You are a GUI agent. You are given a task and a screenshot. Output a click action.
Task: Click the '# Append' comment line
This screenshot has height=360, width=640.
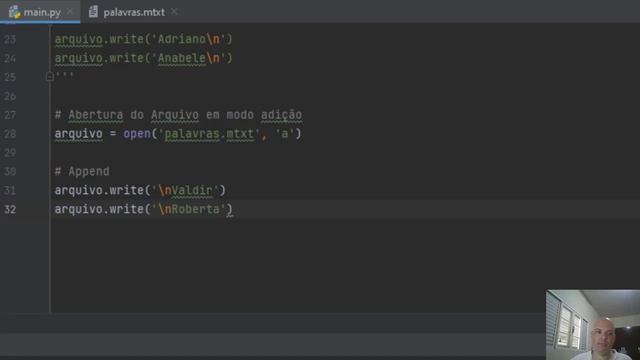click(82, 171)
